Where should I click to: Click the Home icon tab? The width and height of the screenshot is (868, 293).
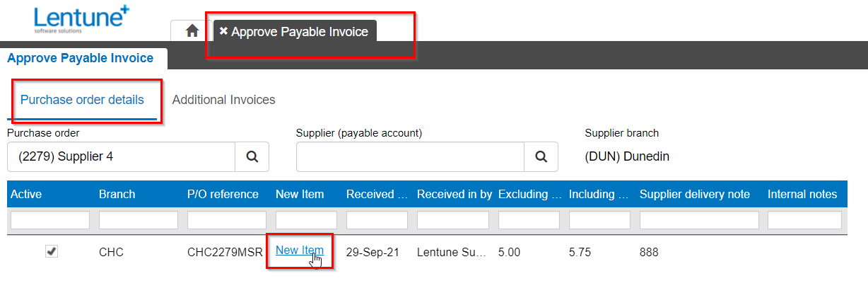[191, 31]
